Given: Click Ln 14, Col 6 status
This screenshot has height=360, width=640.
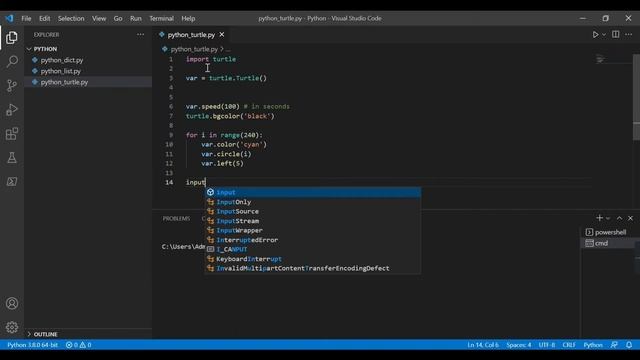Looking at the screenshot, I should point(483,345).
